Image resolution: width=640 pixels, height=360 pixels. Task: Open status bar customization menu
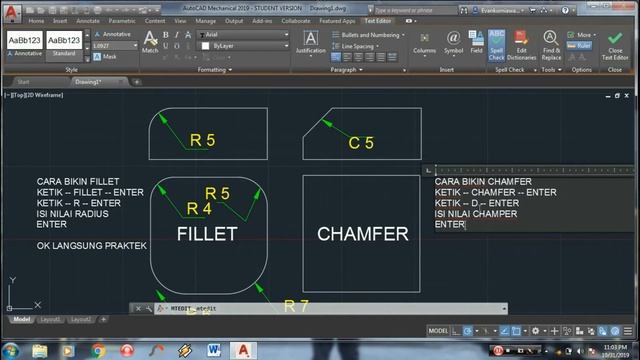click(x=628, y=331)
